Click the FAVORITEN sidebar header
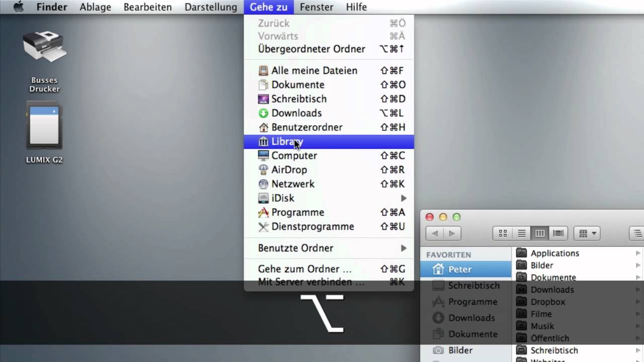644x362 pixels. [449, 255]
